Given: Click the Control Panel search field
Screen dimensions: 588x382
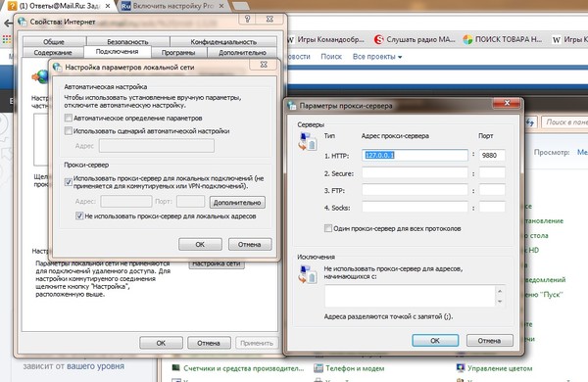Looking at the screenshot, I should [x=564, y=122].
